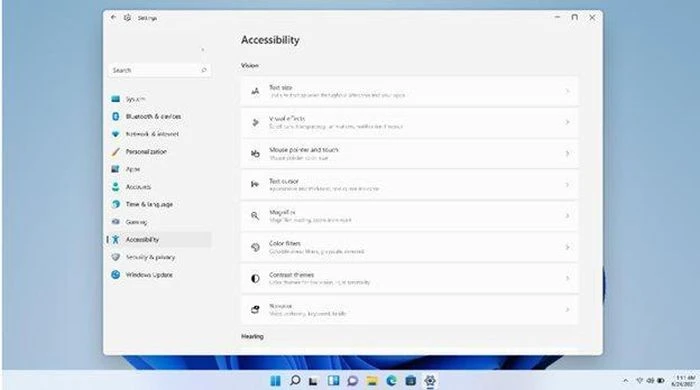Open the Apps sidebar icon
The width and height of the screenshot is (700, 390).
tap(116, 169)
